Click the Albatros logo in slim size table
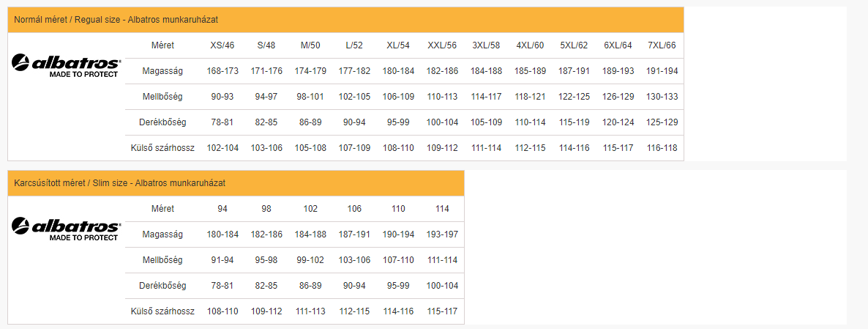Image resolution: width=868 pixels, height=329 pixels. pyautogui.click(x=67, y=229)
